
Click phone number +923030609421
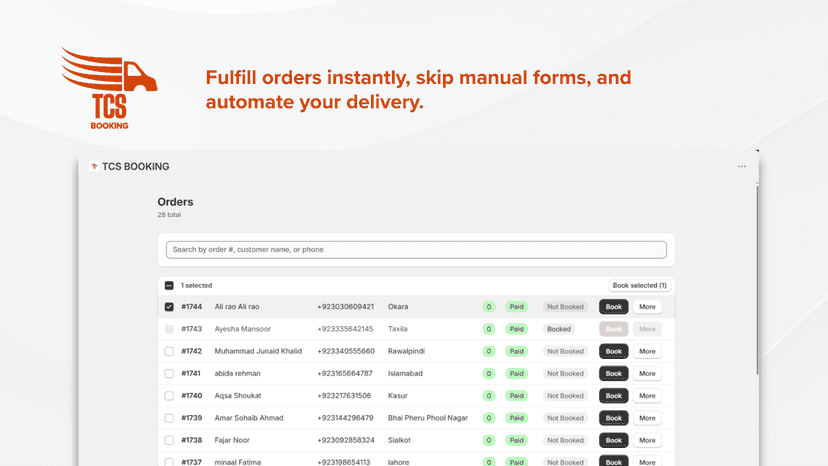coord(345,307)
